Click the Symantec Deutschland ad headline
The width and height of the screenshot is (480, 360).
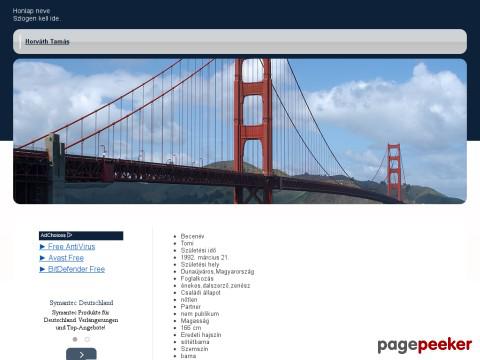(81, 303)
